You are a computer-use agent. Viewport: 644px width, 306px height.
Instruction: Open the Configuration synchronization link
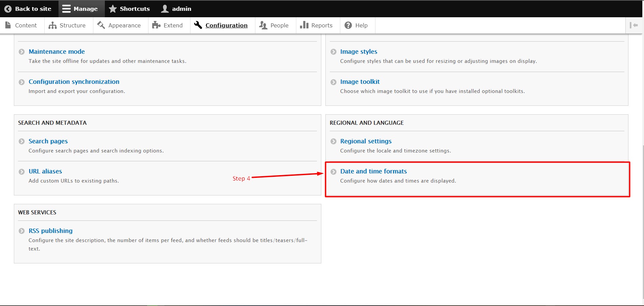pos(74,81)
